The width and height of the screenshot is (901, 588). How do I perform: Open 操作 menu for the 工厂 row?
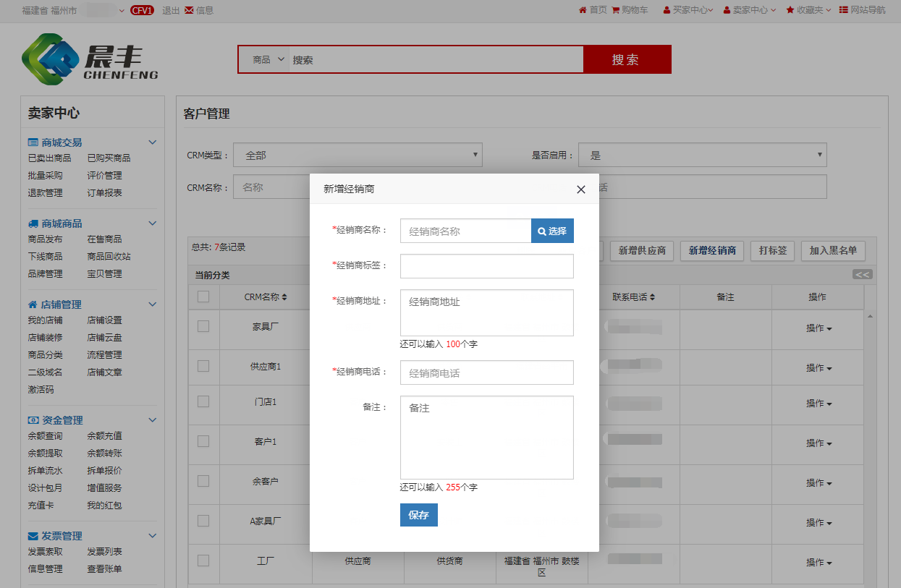[818, 563]
